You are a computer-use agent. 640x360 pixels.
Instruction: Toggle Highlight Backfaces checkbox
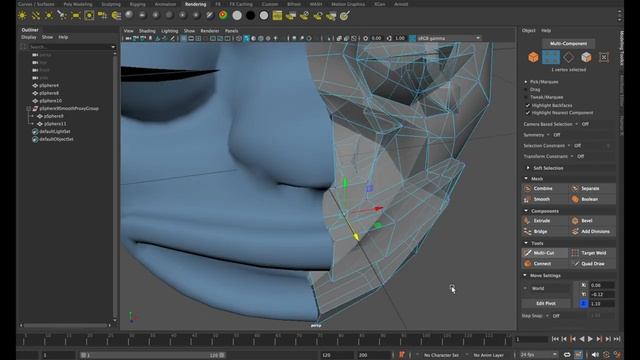527,105
